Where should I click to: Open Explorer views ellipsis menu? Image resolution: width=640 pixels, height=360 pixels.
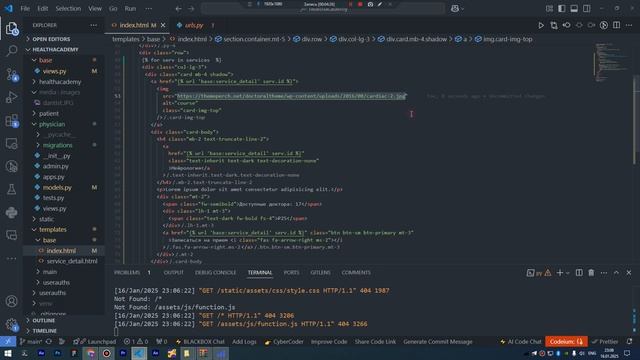tap(93, 25)
